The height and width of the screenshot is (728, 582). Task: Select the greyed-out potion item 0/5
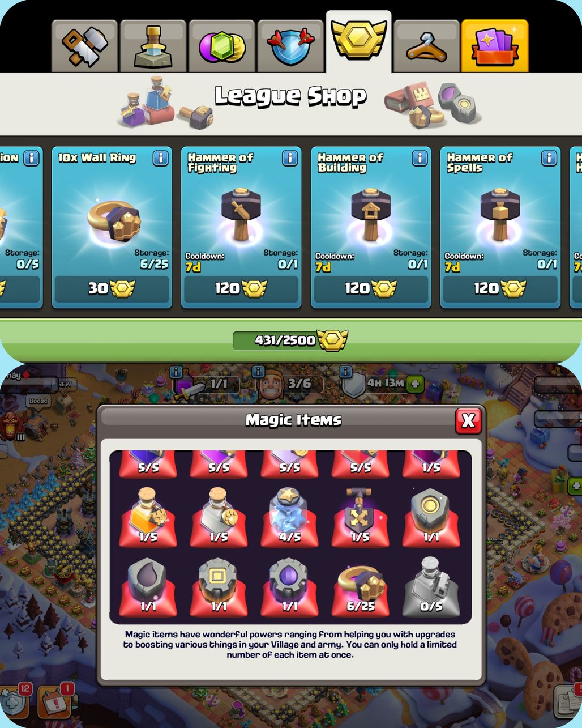click(x=431, y=588)
